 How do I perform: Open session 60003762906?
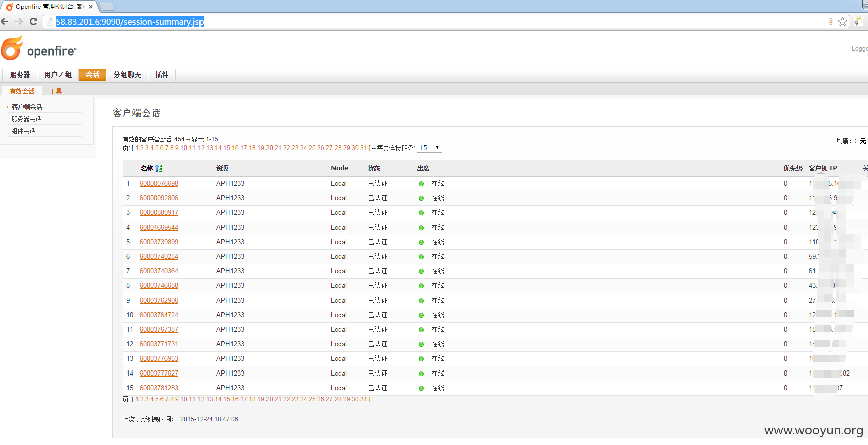click(x=159, y=301)
